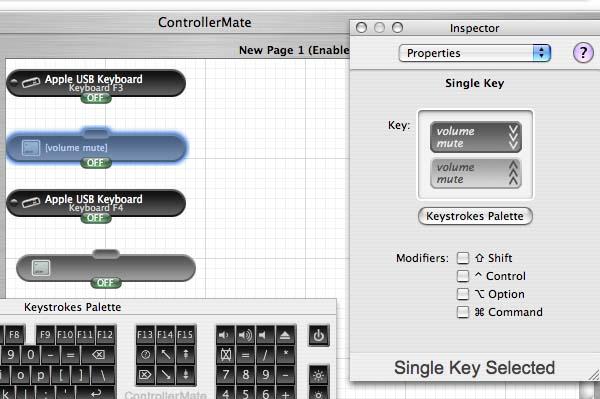The width and height of the screenshot is (600, 399).
Task: Select the return arrow key in palette
Action: (x=96, y=392)
